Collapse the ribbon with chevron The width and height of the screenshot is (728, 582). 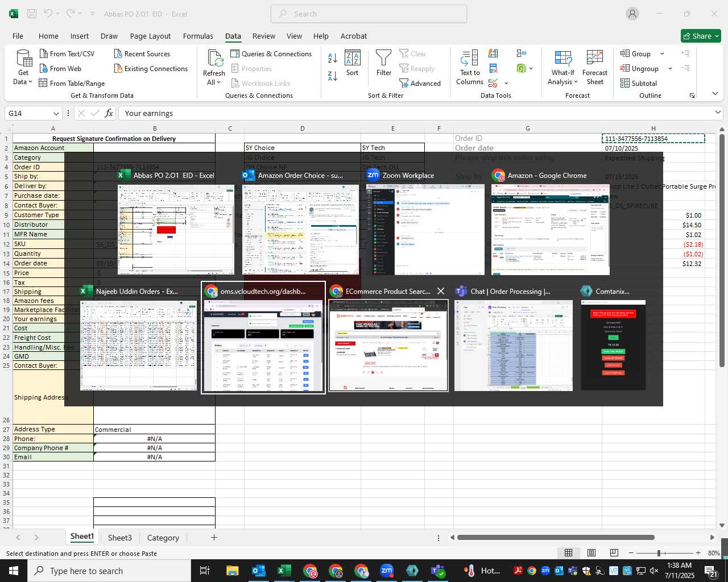[x=715, y=93]
